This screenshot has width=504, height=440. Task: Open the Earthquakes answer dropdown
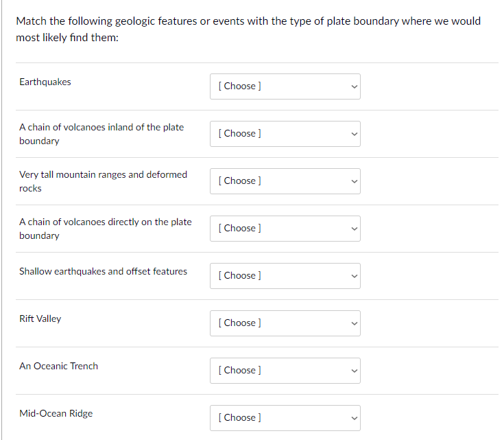pyautogui.click(x=285, y=86)
